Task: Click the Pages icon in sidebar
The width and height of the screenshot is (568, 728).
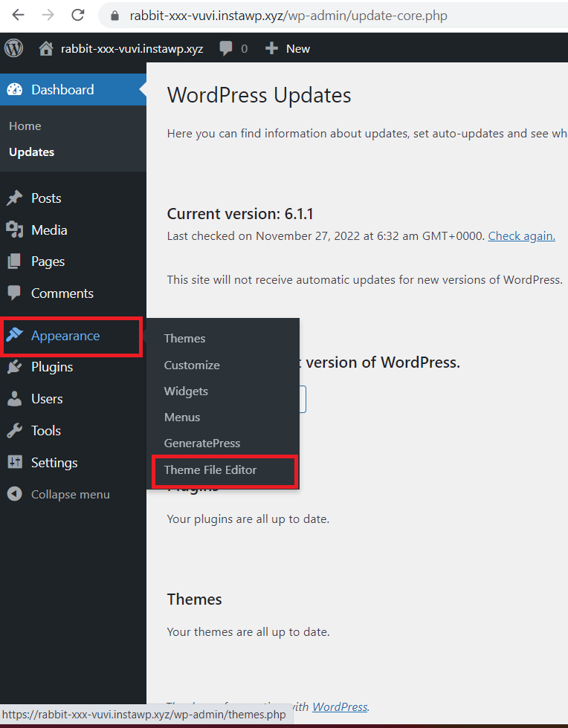Action: point(14,261)
